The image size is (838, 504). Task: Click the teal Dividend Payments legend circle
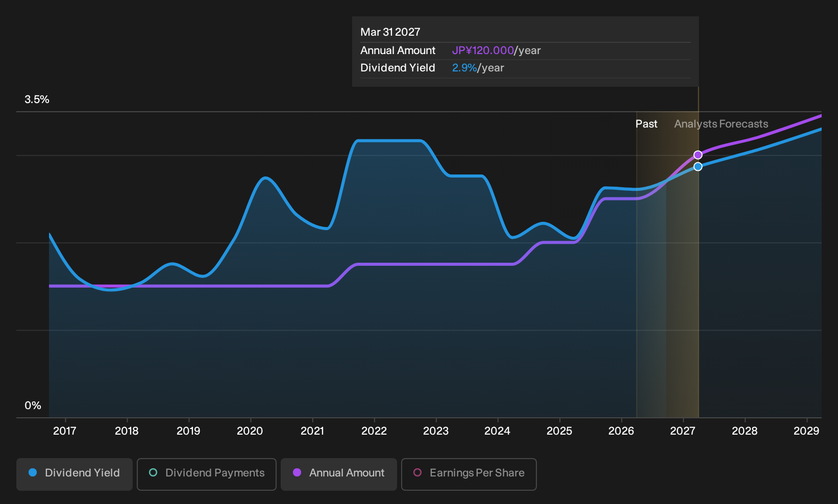tap(153, 473)
